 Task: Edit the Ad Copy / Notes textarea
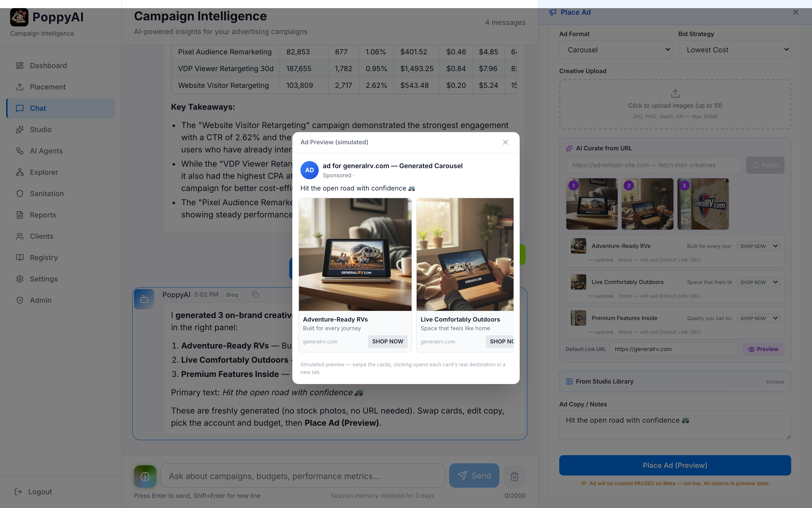(x=675, y=425)
